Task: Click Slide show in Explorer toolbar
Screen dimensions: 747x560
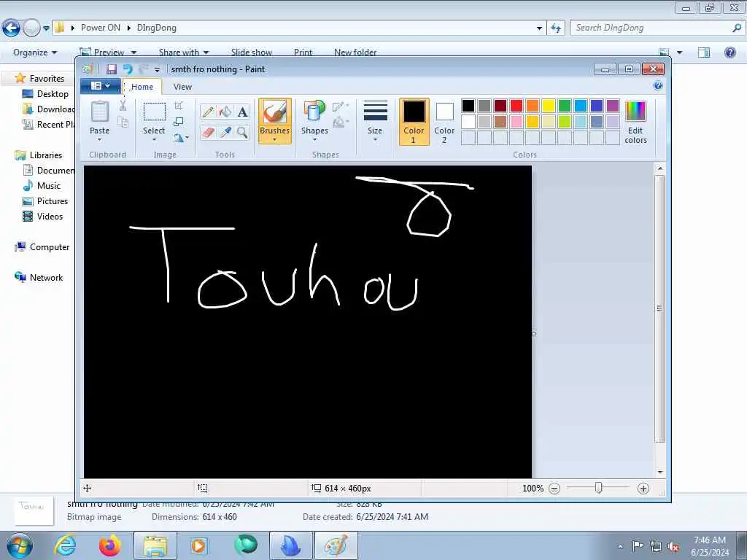Action: [252, 52]
